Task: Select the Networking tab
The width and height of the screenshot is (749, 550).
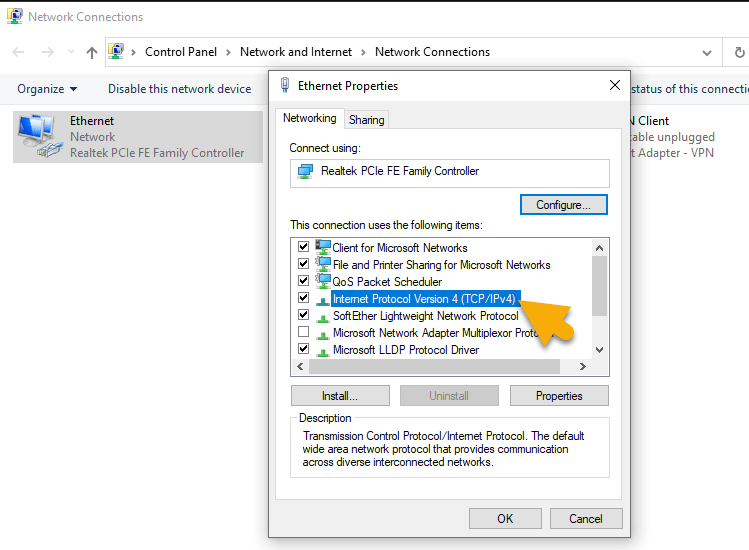Action: [x=309, y=118]
